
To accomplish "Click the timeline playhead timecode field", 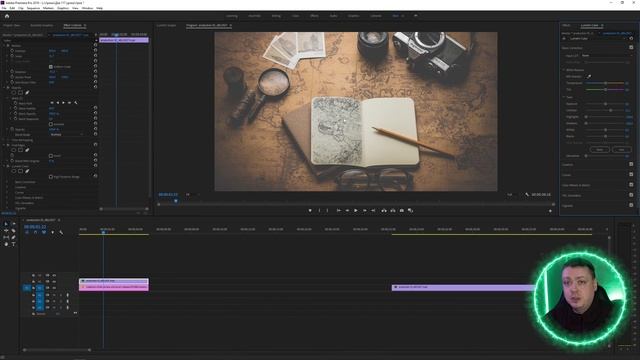I will (x=35, y=227).
